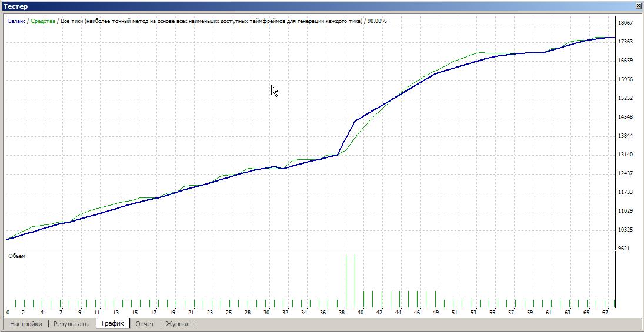The image size is (644, 332).
Task: Select the График tab
Action: (113, 323)
